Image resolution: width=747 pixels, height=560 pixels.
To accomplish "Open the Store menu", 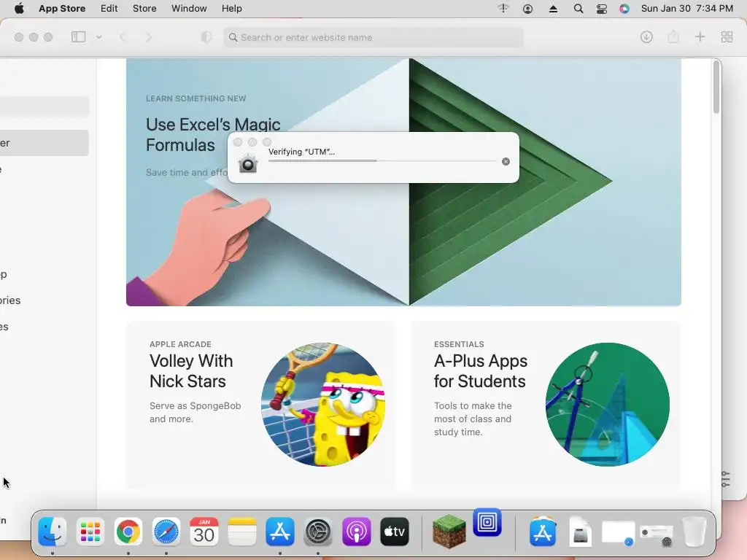I will click(x=144, y=9).
